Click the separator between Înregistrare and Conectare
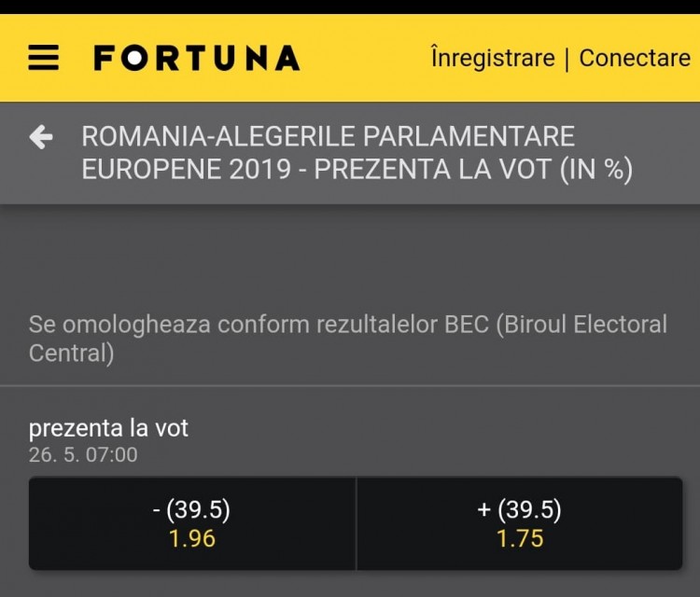This screenshot has height=597, width=700. (567, 59)
